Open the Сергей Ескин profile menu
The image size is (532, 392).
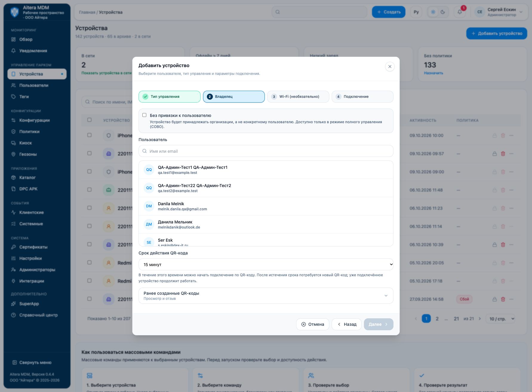coord(499,12)
